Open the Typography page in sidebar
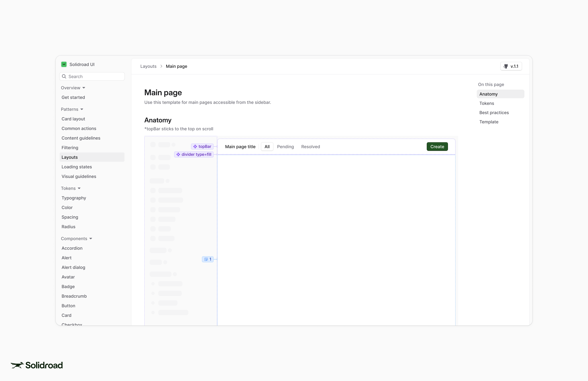588x381 pixels. click(74, 198)
